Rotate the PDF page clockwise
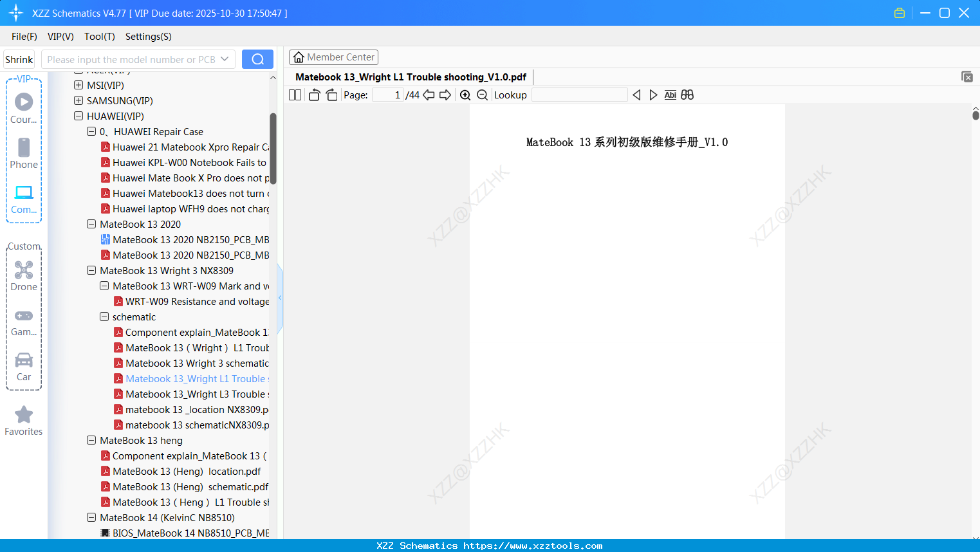The width and height of the screenshot is (980, 552). [331, 95]
